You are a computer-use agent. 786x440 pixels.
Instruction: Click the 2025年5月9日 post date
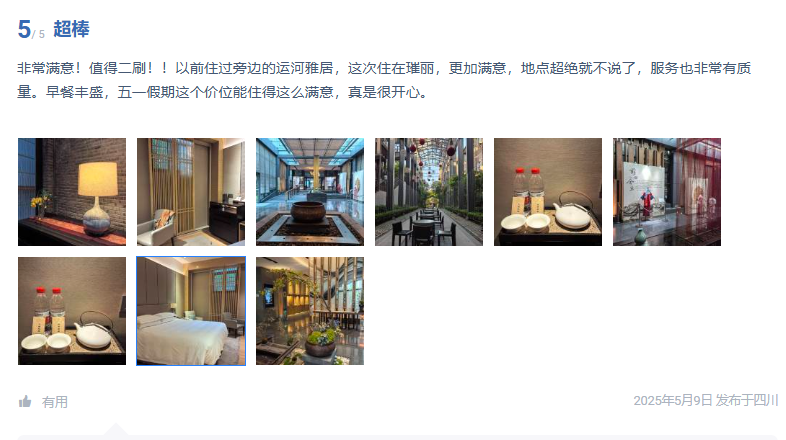point(673,400)
